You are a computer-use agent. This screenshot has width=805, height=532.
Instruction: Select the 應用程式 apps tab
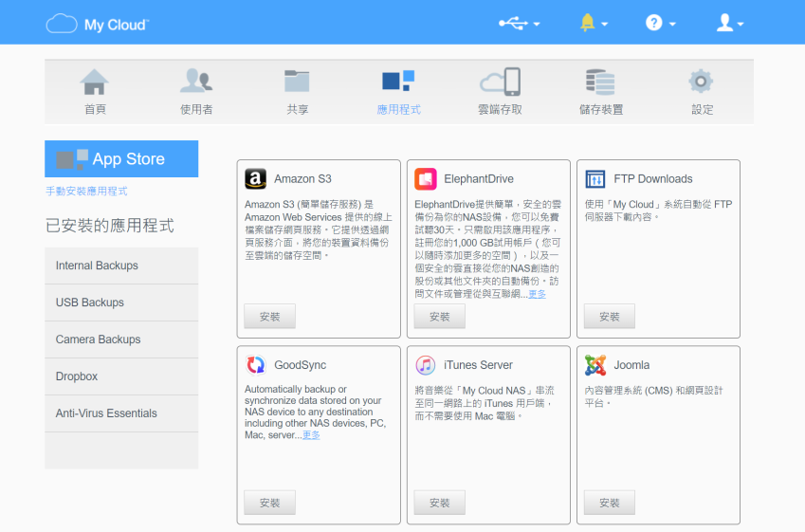pyautogui.click(x=398, y=92)
